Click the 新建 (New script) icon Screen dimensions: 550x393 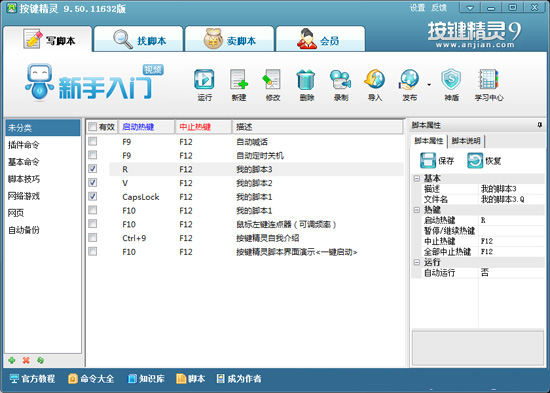click(239, 80)
